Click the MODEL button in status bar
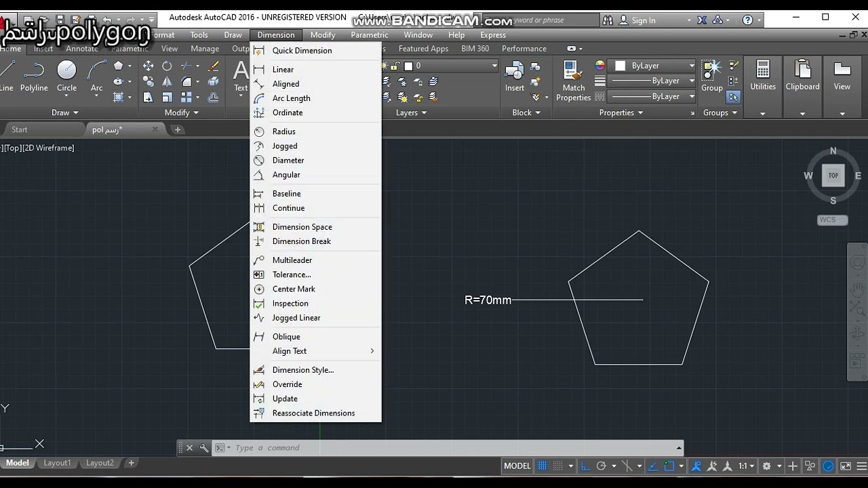The width and height of the screenshot is (868, 488). [517, 466]
